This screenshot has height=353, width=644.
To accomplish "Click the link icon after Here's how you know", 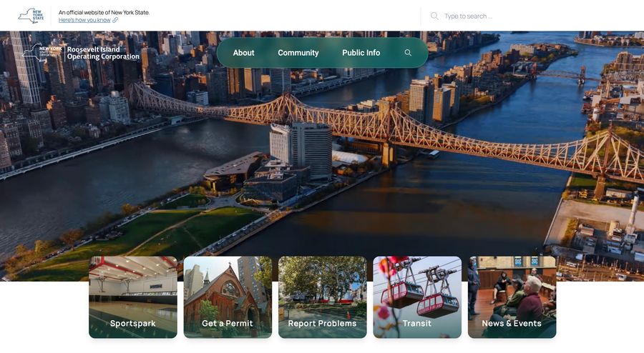I will tap(115, 20).
